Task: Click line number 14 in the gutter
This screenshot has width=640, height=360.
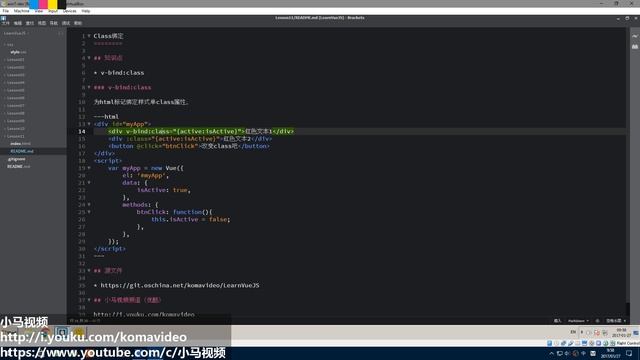Action: click(x=82, y=131)
